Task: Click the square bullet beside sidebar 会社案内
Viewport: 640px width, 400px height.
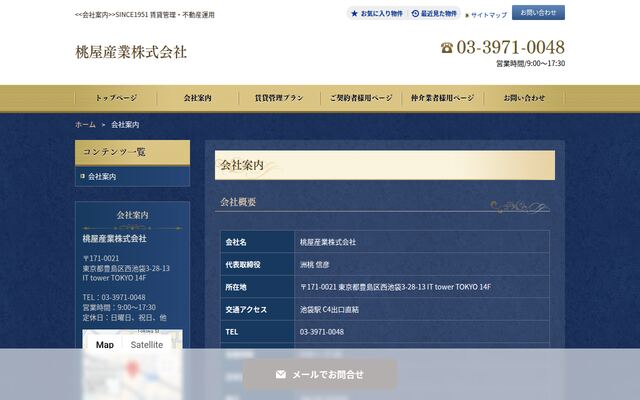Action: (x=82, y=176)
